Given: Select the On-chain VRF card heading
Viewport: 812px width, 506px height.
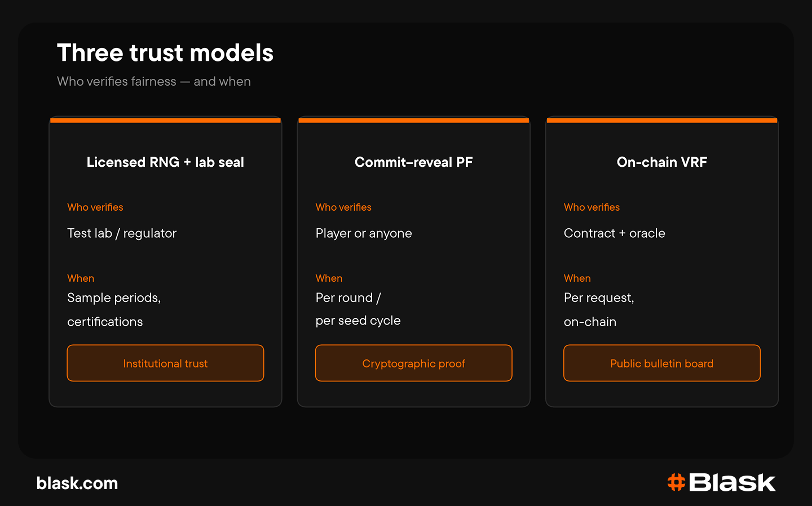Looking at the screenshot, I should click(x=662, y=162).
